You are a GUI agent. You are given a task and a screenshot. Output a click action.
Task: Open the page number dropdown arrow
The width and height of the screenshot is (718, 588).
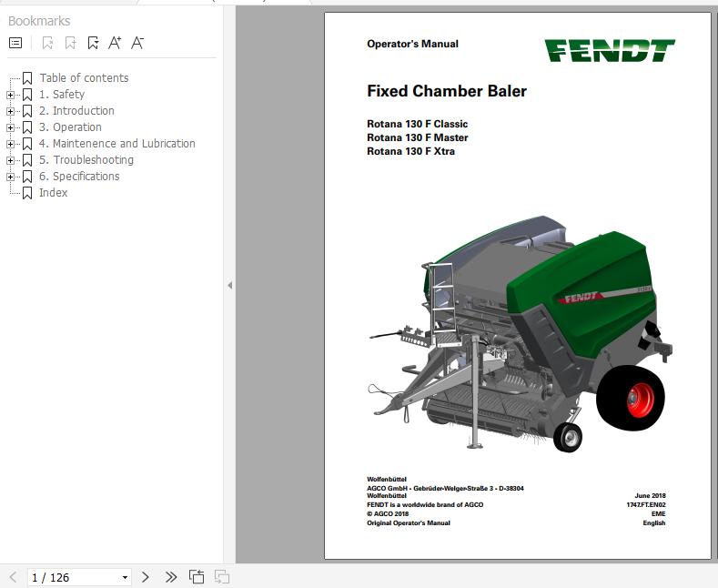pos(125,577)
